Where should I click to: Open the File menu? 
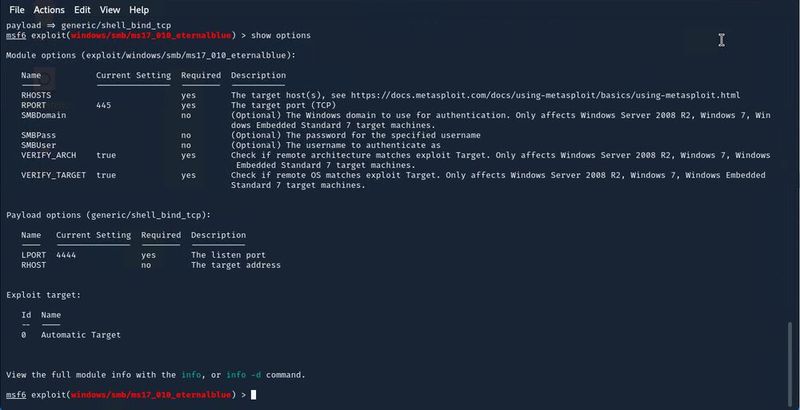point(16,10)
